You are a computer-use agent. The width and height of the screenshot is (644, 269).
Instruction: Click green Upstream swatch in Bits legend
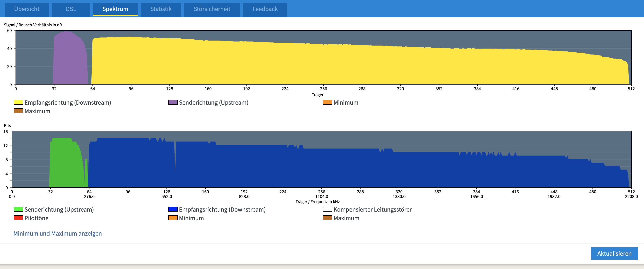18,209
